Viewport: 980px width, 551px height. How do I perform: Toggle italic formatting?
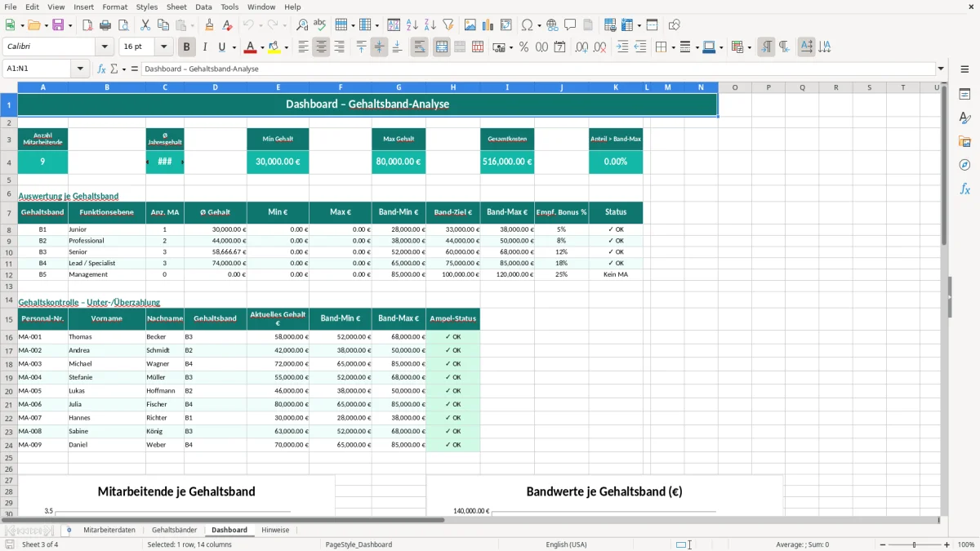point(204,47)
